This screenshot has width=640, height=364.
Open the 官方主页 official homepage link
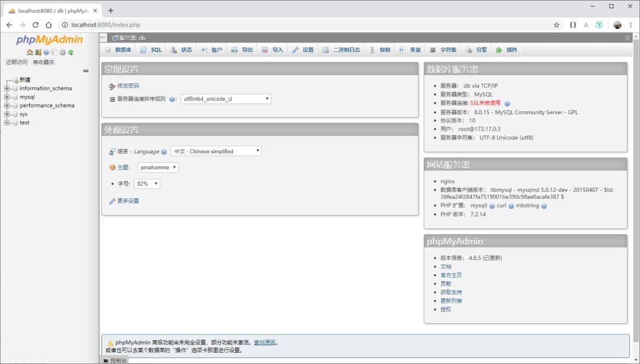tap(451, 275)
